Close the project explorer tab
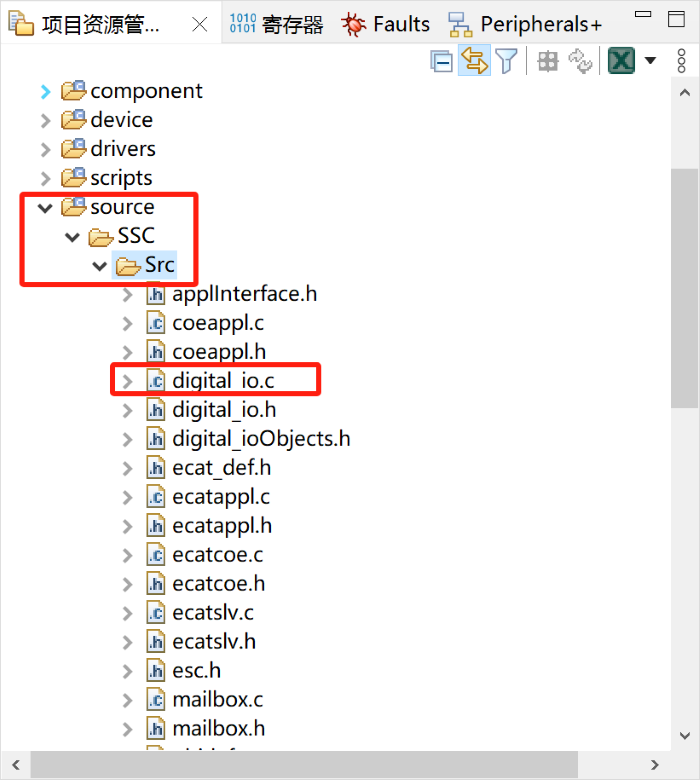 tap(199, 25)
